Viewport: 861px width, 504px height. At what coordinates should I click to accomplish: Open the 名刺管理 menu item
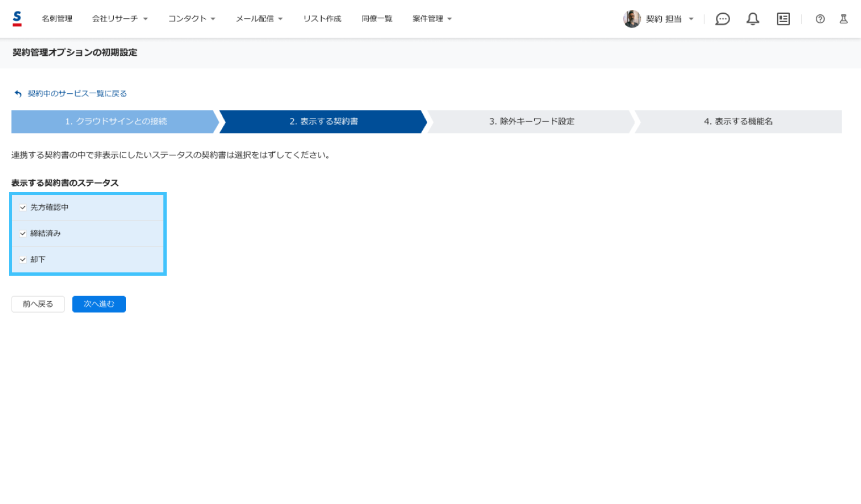point(57,19)
